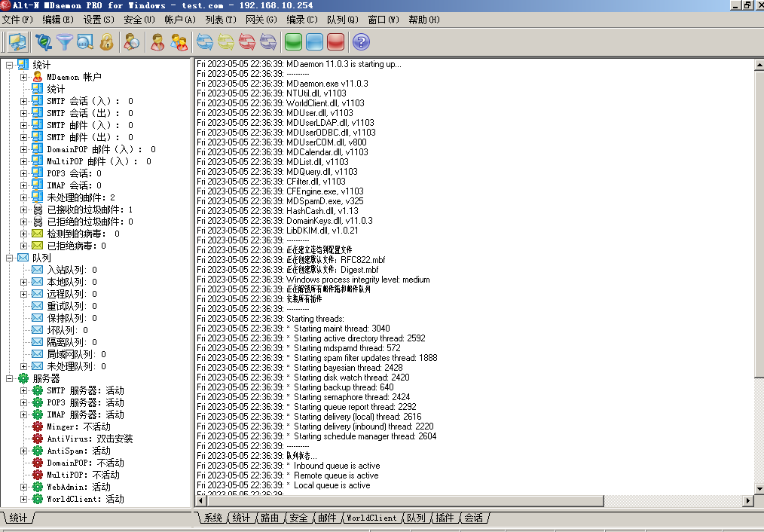This screenshot has width=764, height=532.
Task: Click the funnel filter toolbar icon
Action: click(x=64, y=42)
